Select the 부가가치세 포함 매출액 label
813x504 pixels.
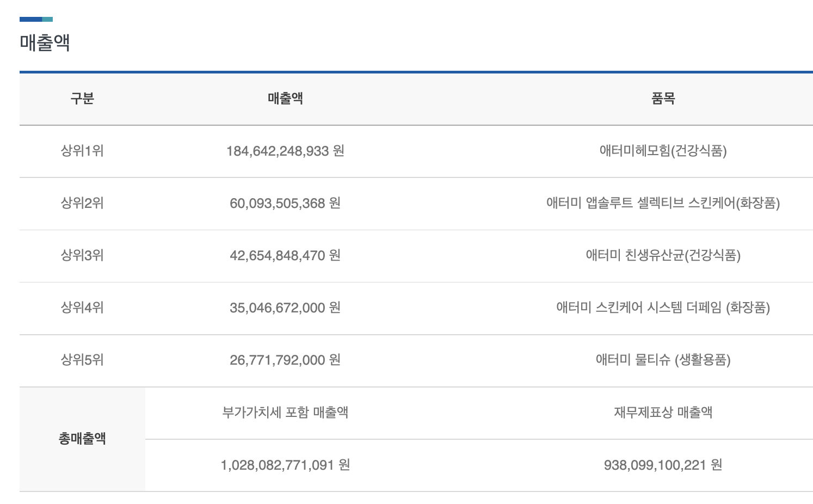pyautogui.click(x=285, y=412)
